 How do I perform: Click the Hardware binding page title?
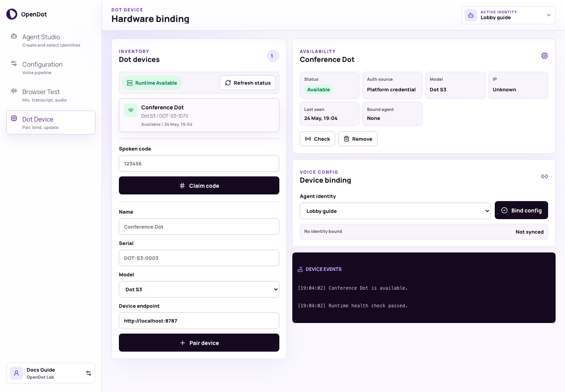[x=150, y=19]
